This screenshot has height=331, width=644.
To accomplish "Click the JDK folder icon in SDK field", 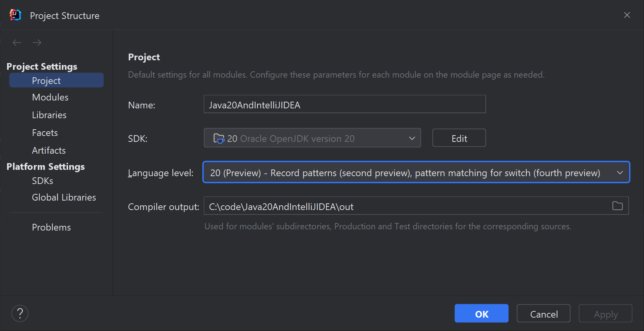I will point(219,139).
